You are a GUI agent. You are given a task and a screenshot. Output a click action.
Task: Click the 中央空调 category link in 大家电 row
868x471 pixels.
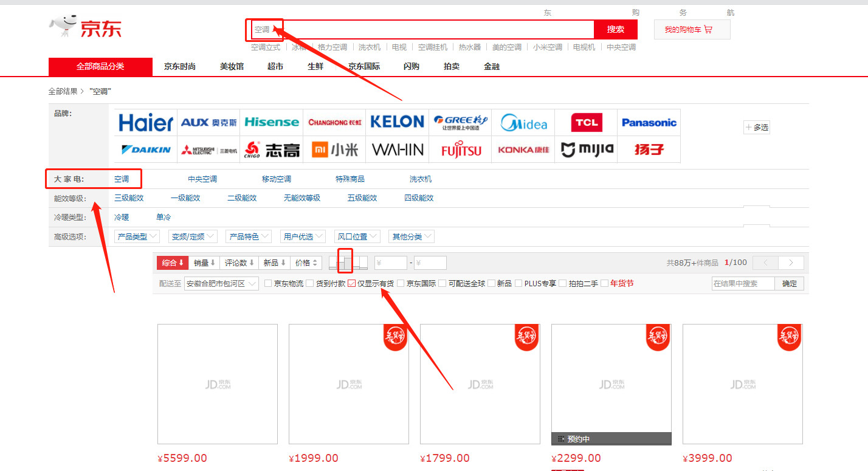202,179
